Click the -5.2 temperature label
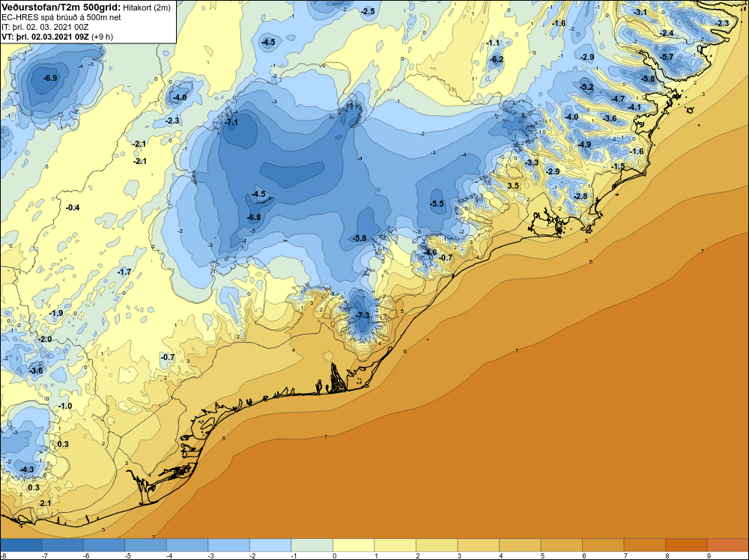The width and height of the screenshot is (749, 560). click(586, 87)
